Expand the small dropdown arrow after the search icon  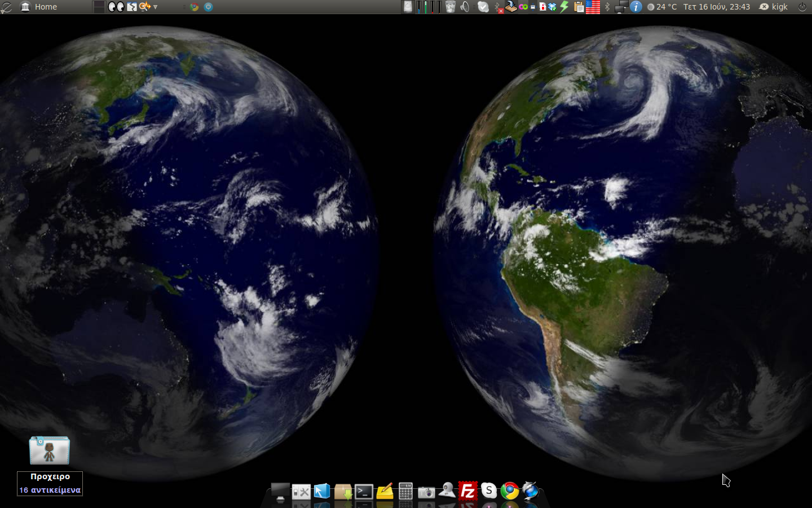[155, 7]
